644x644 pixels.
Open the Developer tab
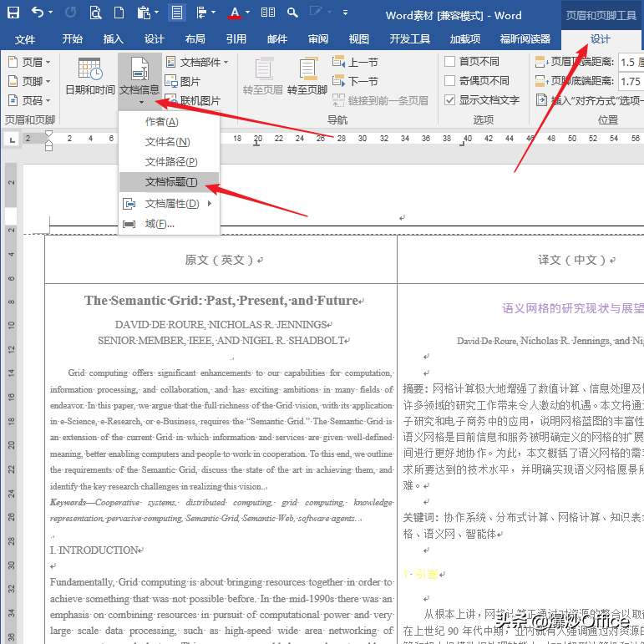(409, 39)
